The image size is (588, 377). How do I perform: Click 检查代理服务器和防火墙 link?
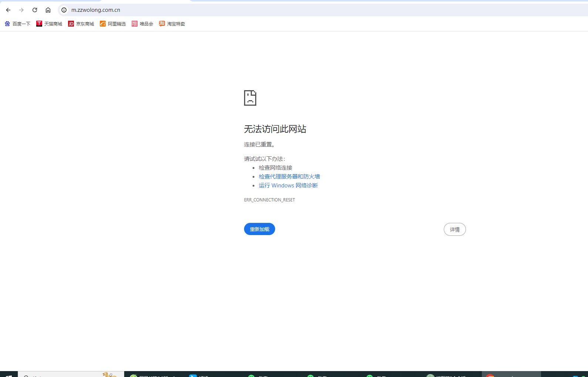pos(289,177)
